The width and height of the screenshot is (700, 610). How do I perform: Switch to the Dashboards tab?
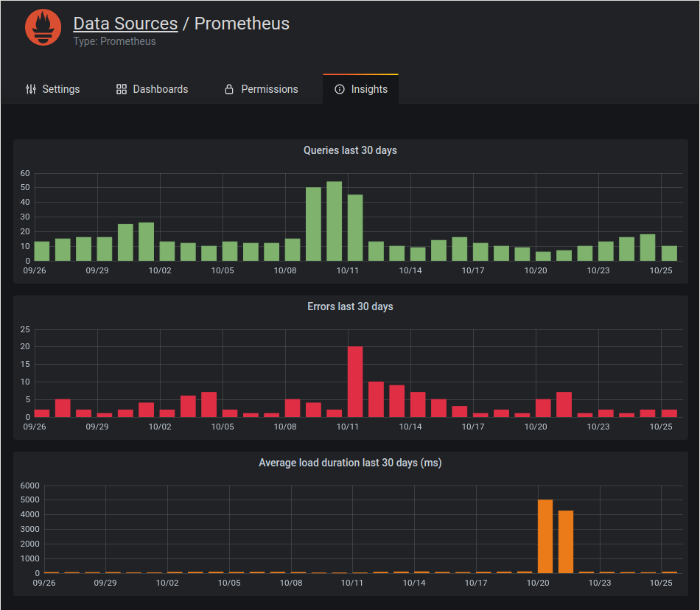tap(153, 89)
